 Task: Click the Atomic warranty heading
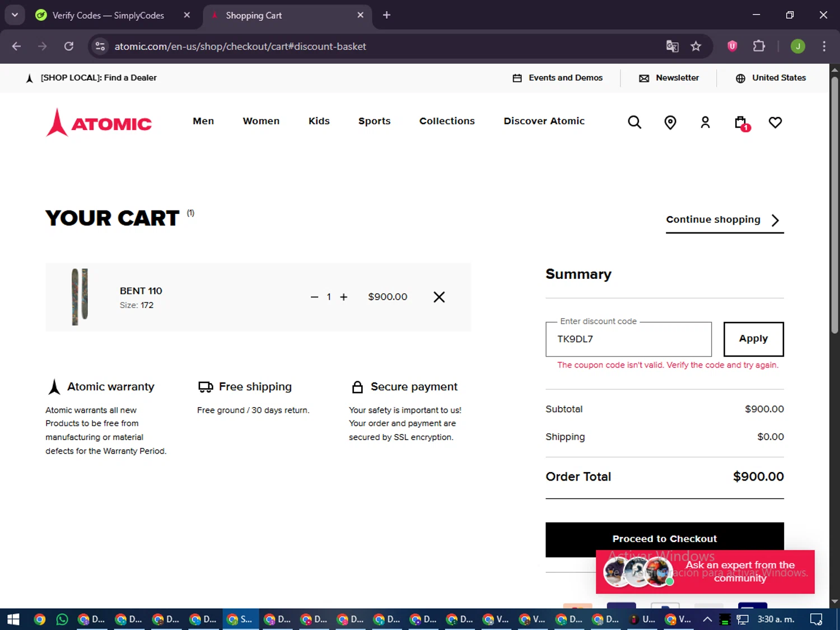(111, 386)
